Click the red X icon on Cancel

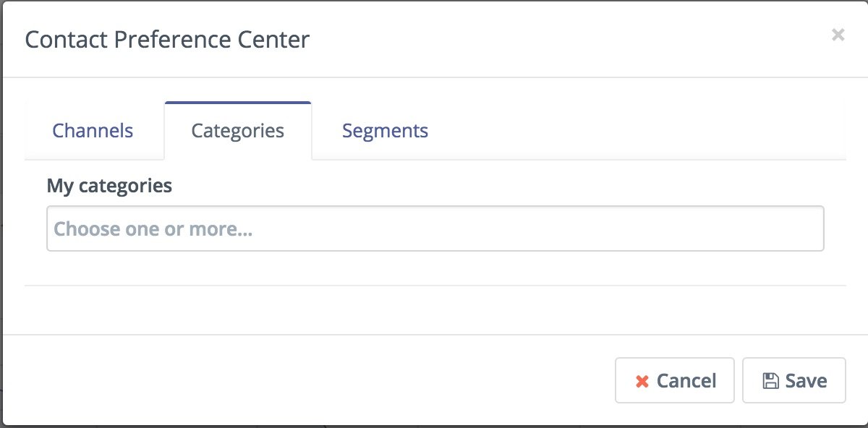pos(642,381)
